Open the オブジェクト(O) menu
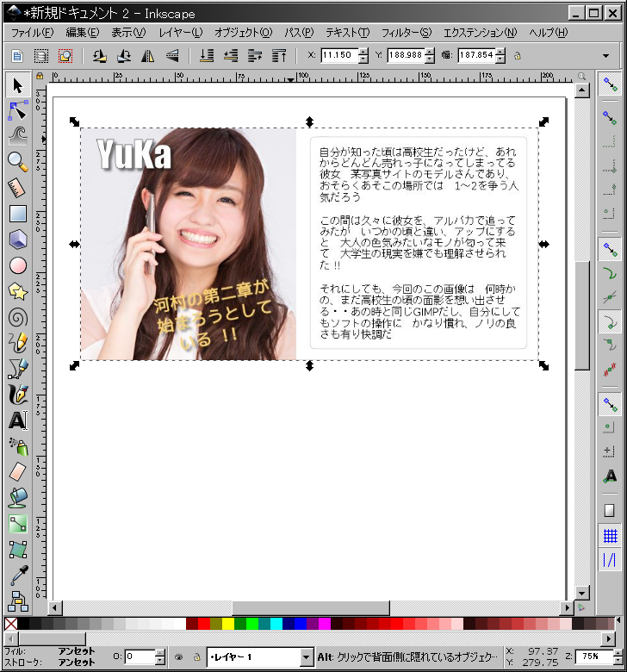 tap(243, 33)
